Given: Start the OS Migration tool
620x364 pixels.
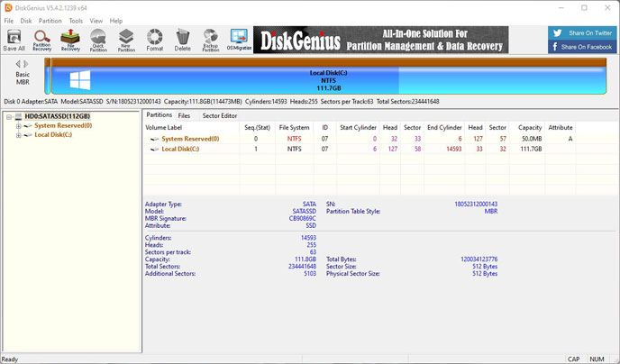Looking at the screenshot, I should coord(238,40).
